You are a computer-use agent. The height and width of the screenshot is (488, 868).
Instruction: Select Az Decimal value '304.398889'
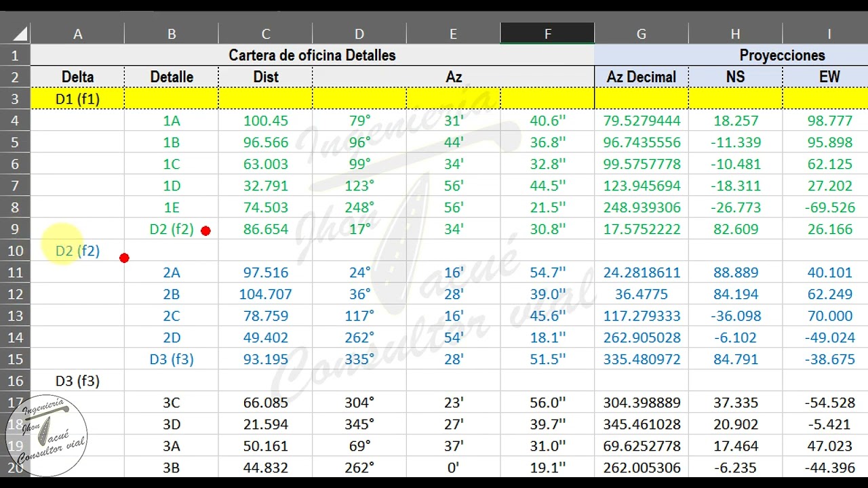coord(642,402)
